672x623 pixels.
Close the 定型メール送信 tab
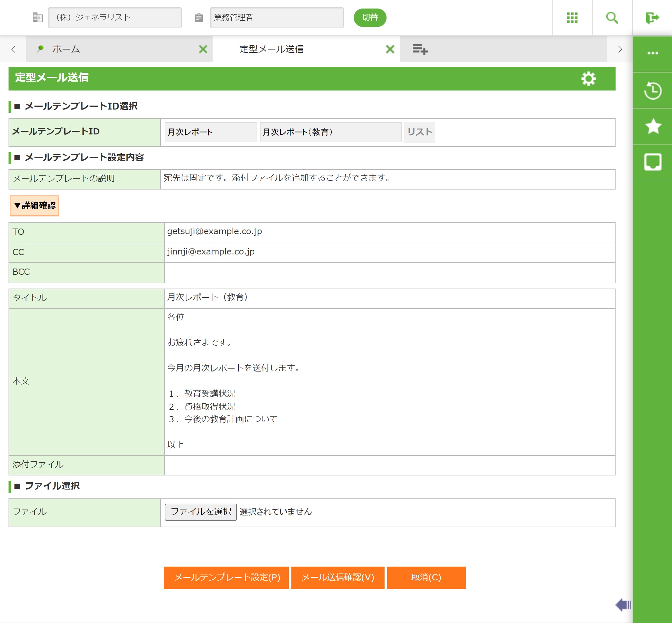389,49
